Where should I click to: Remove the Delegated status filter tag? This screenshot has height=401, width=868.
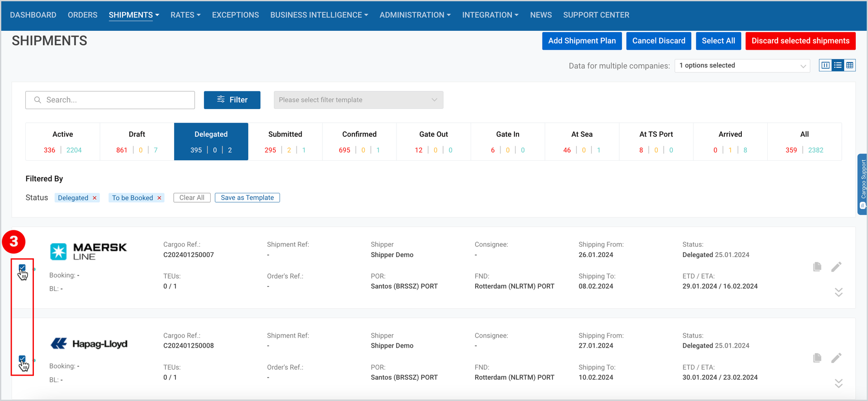(94, 198)
